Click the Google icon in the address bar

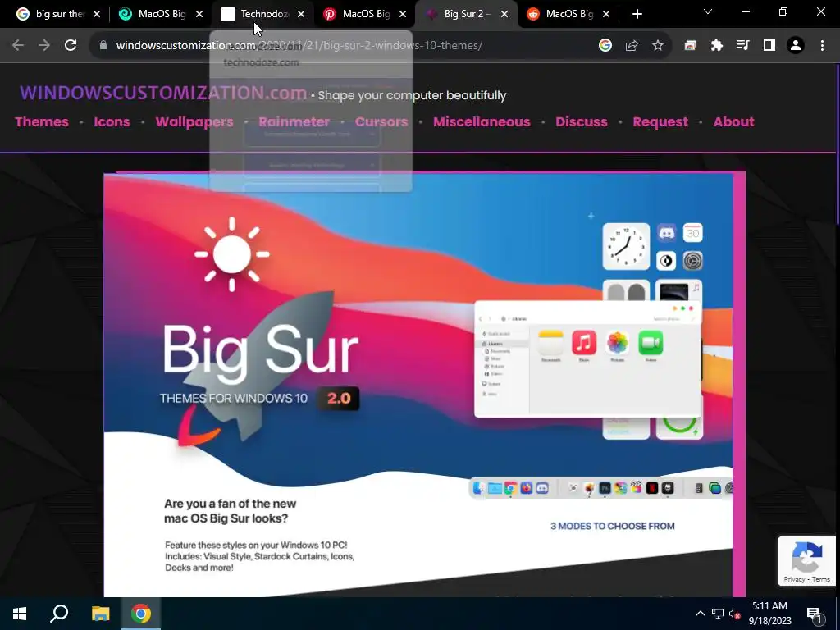click(605, 46)
